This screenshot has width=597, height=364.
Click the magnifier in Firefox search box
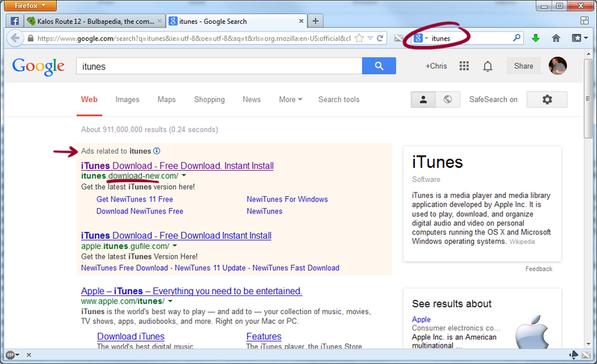516,38
